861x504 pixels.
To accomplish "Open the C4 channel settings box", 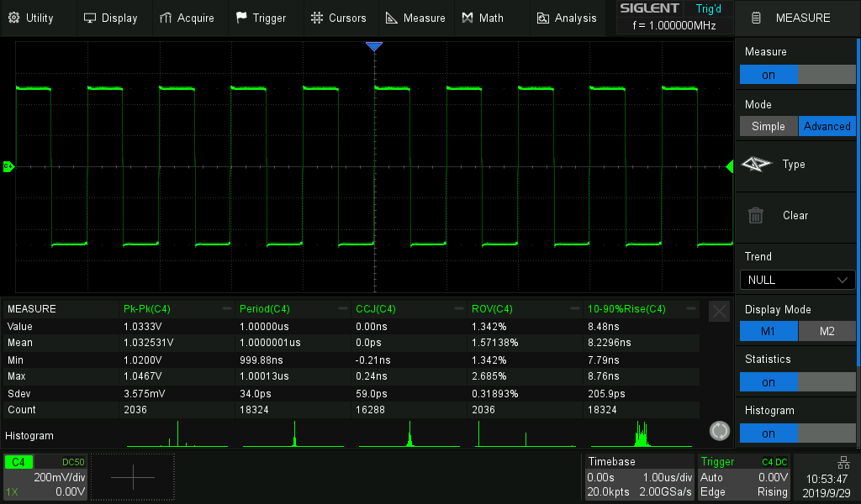I will pos(45,476).
